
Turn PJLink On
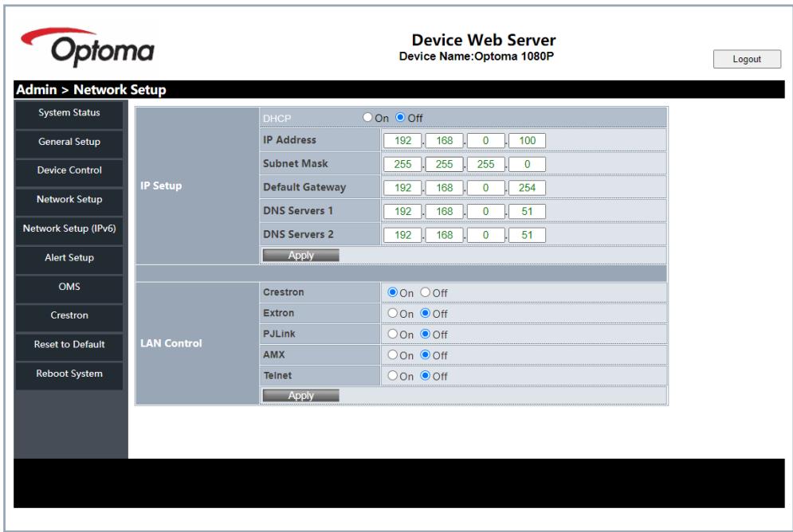(x=392, y=334)
